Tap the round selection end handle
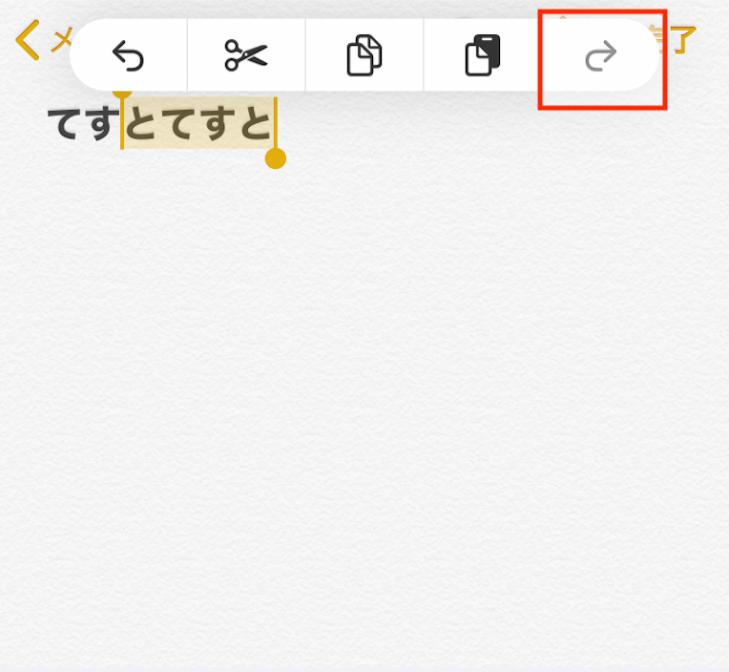 tap(276, 159)
